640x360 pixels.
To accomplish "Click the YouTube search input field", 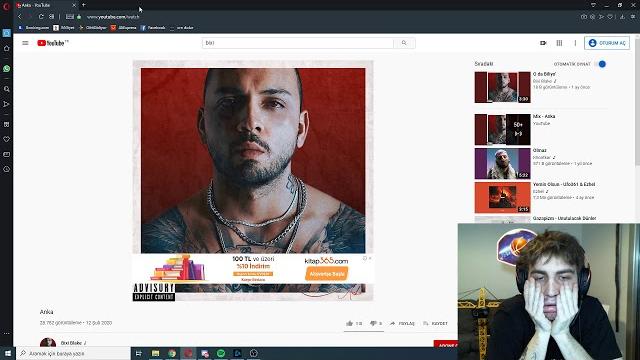I will [x=298, y=43].
